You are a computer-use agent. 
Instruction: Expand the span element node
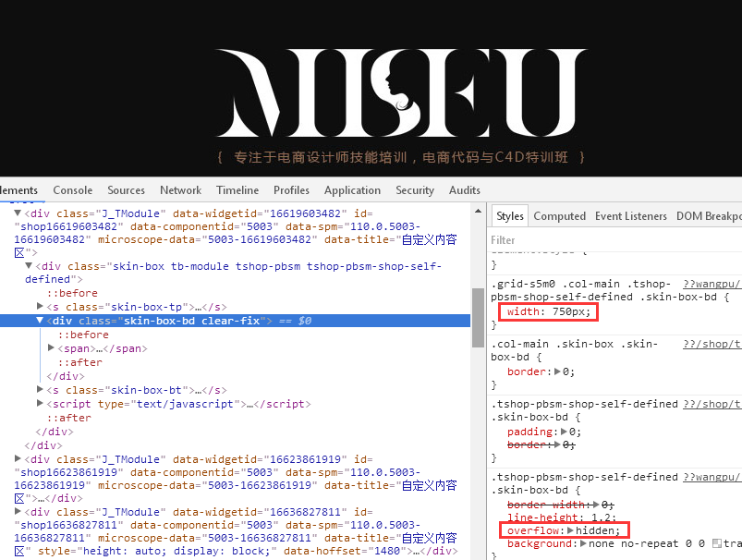(51, 348)
